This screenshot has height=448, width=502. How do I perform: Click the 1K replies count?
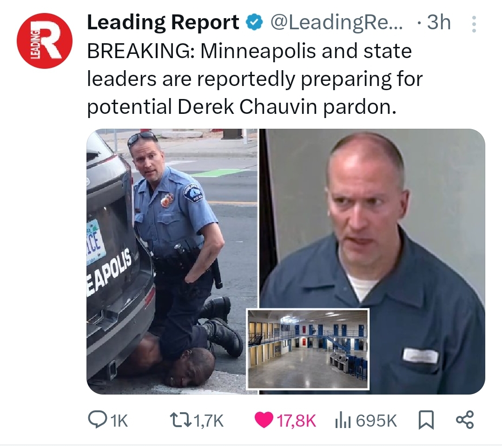click(119, 421)
